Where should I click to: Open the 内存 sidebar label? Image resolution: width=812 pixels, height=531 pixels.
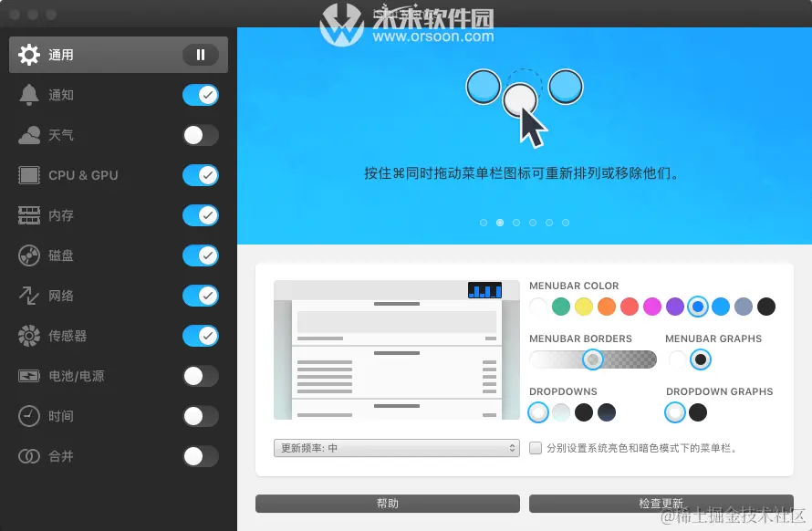pyautogui.click(x=61, y=215)
